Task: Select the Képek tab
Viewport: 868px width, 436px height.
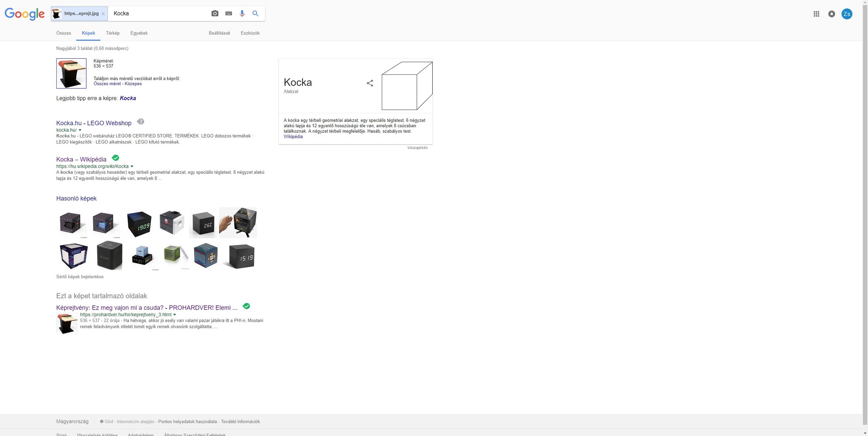Action: (88, 33)
